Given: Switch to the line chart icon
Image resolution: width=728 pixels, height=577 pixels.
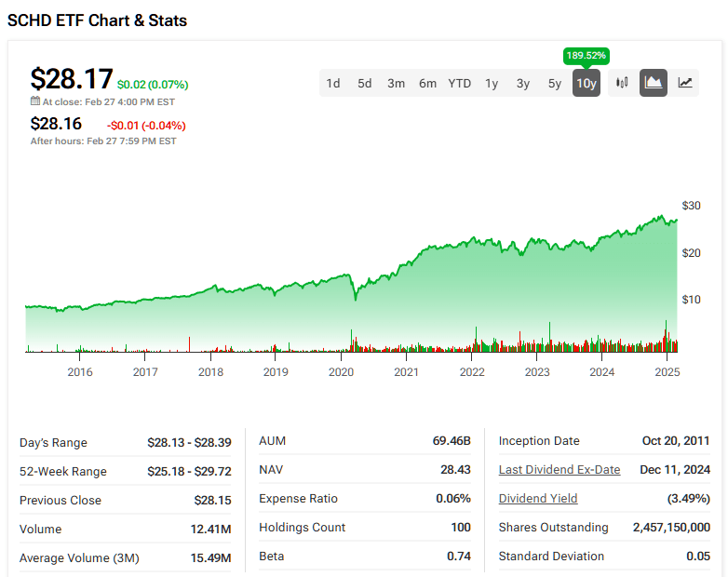Looking at the screenshot, I should click(x=685, y=83).
